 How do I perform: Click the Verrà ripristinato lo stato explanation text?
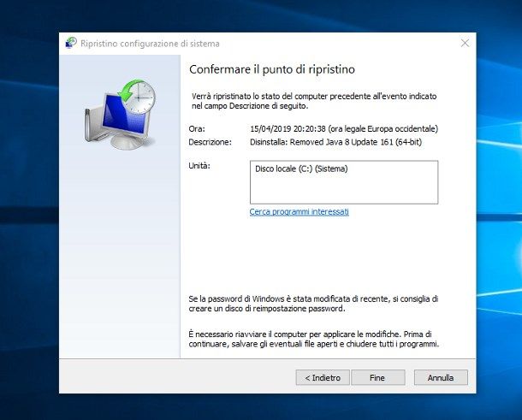(314, 101)
